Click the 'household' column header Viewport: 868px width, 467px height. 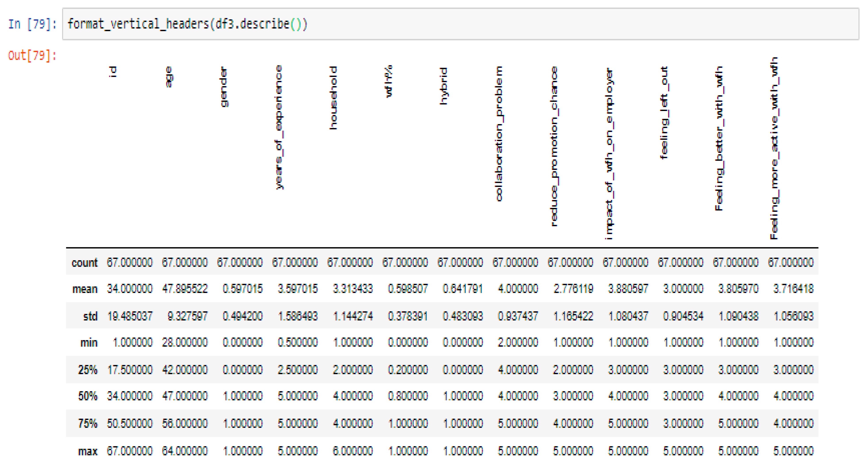333,98
